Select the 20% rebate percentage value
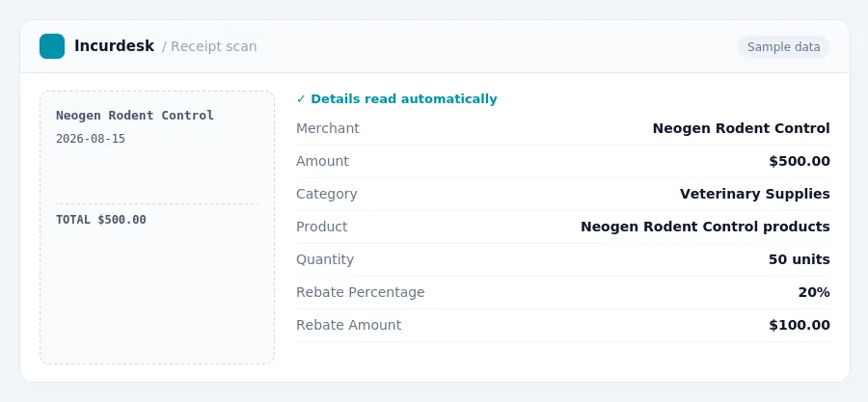868x402 pixels. click(x=814, y=292)
